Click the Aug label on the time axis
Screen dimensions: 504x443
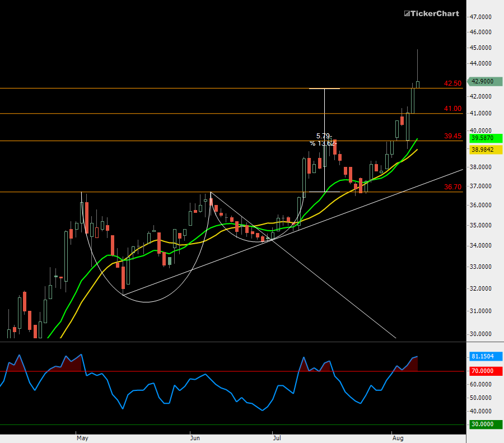398,438
